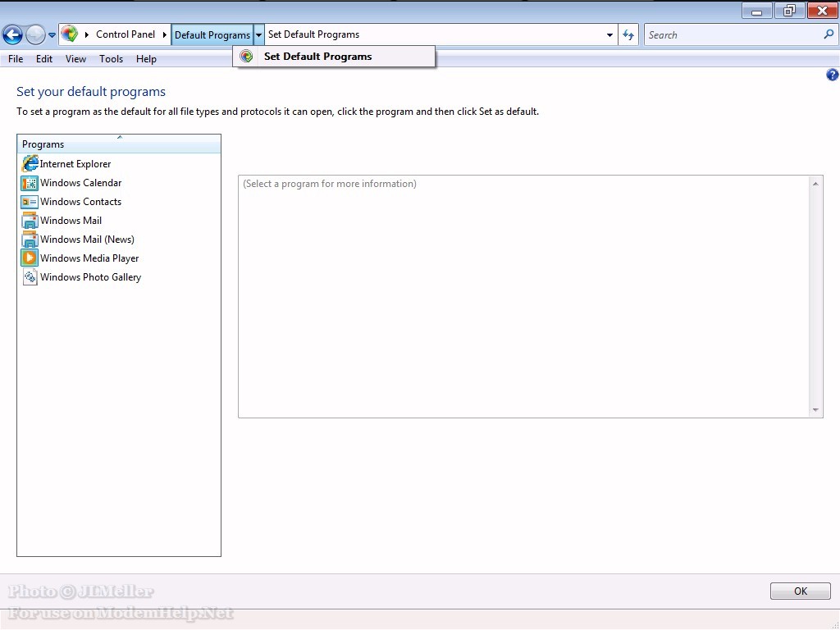Screen dimensions: 840x630
Task: Click the Forward navigation arrow
Action: 35,34
